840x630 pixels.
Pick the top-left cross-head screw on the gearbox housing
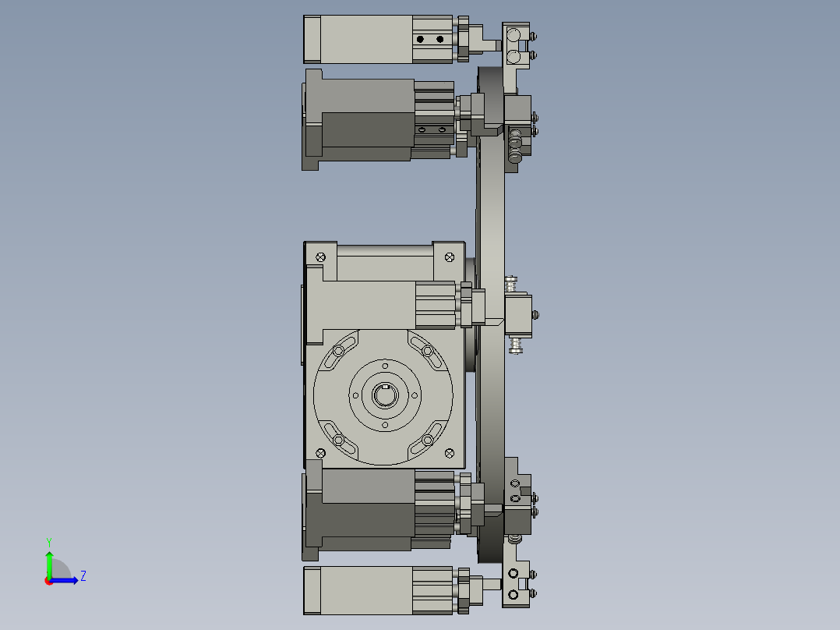pyautogui.click(x=320, y=257)
